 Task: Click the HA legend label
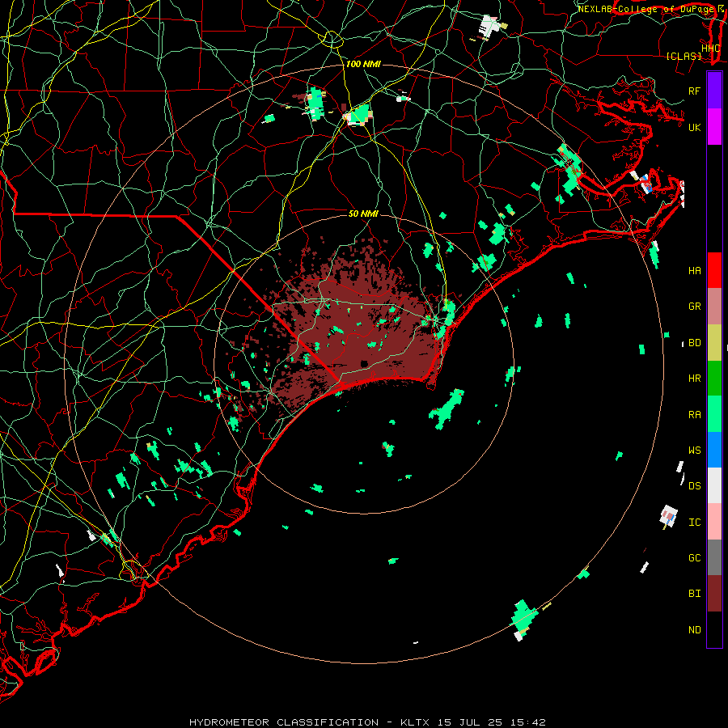coord(694,271)
